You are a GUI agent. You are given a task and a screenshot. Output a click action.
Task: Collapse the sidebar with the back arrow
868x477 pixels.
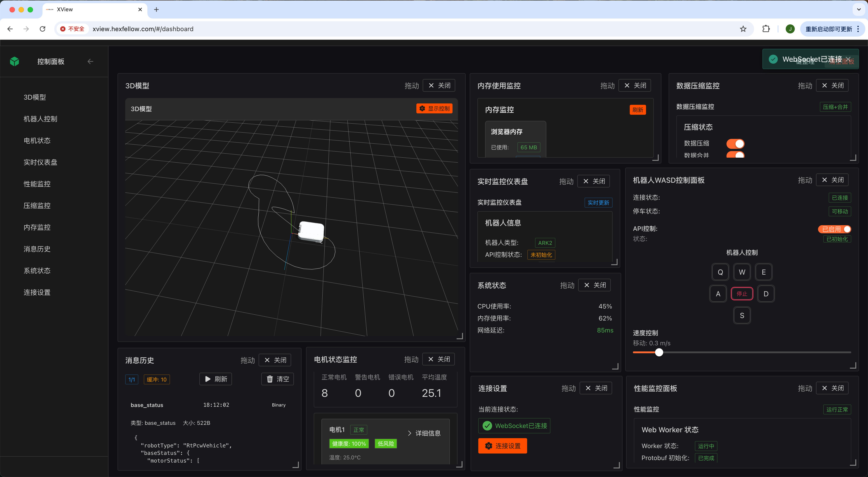[90, 61]
